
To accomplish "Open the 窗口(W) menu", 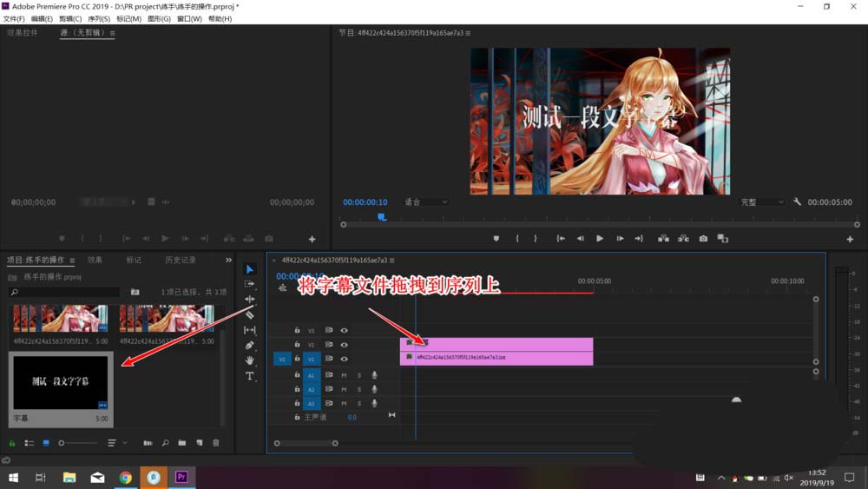I will pyautogui.click(x=189, y=19).
